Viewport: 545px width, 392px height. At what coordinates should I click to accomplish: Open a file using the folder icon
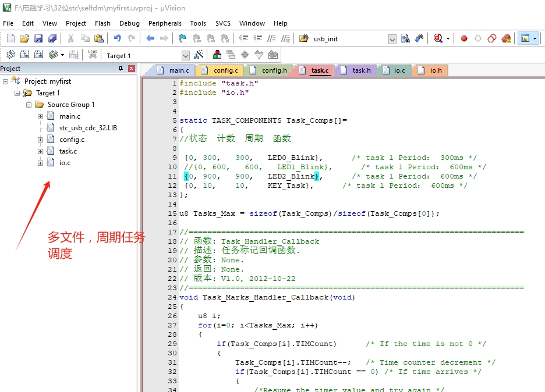[x=24, y=38]
